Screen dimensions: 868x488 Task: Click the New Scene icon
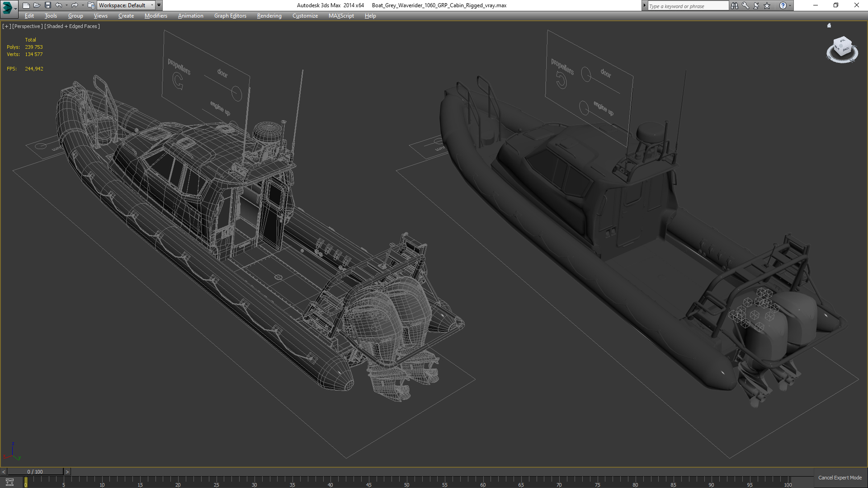point(26,5)
